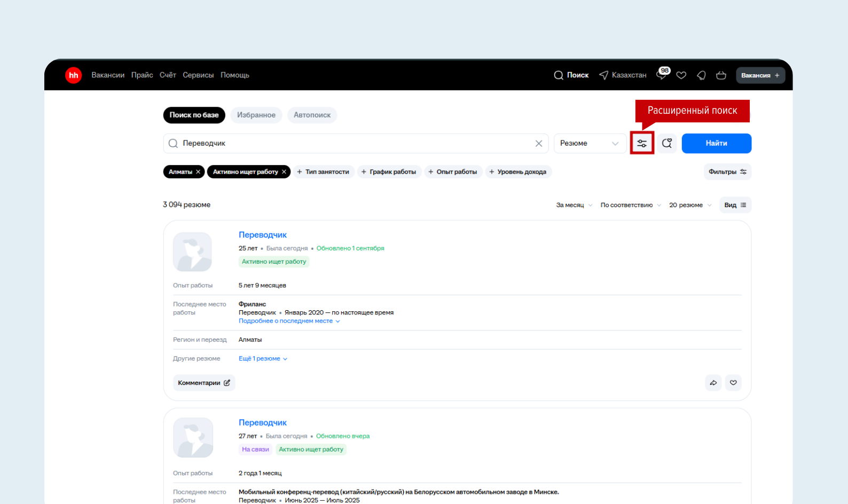
Task: Open the Вакансии menu item
Action: pyautogui.click(x=108, y=75)
